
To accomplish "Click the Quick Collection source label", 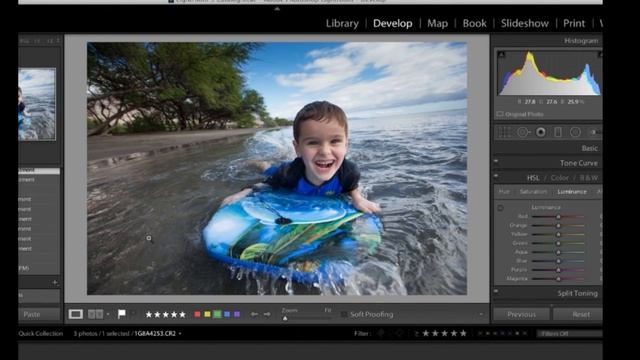I will tap(41, 333).
